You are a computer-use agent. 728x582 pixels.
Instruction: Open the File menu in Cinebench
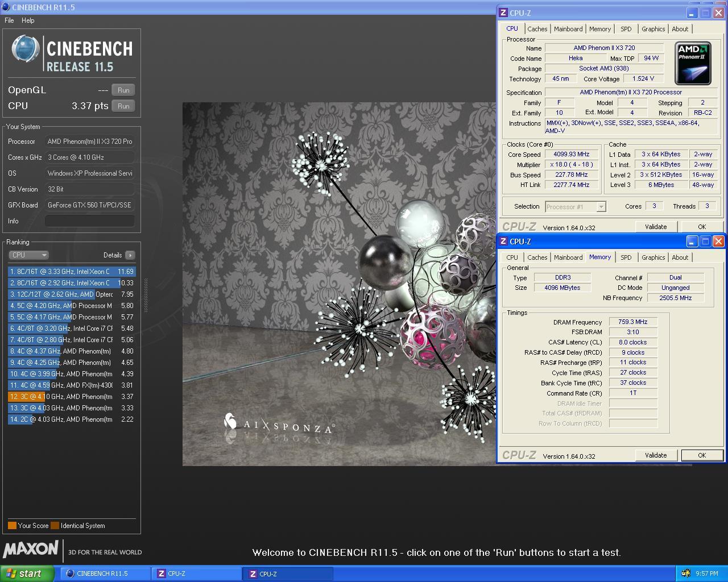(x=9, y=20)
